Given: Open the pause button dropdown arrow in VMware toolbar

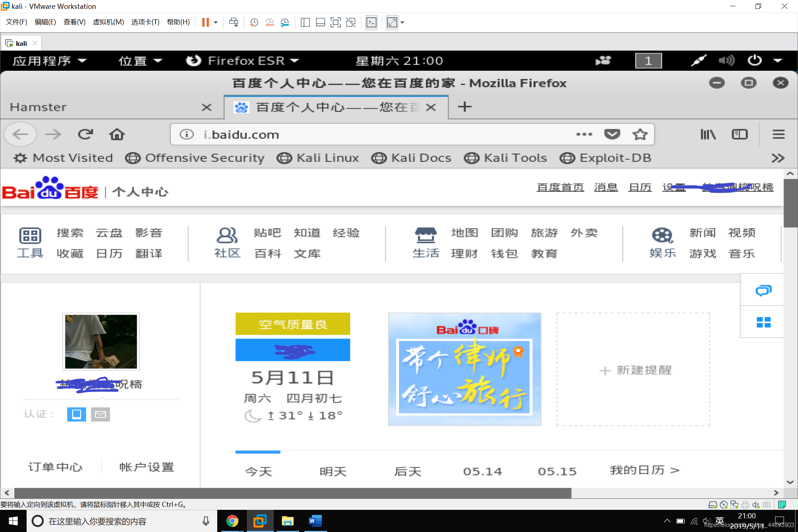Looking at the screenshot, I should (216, 23).
